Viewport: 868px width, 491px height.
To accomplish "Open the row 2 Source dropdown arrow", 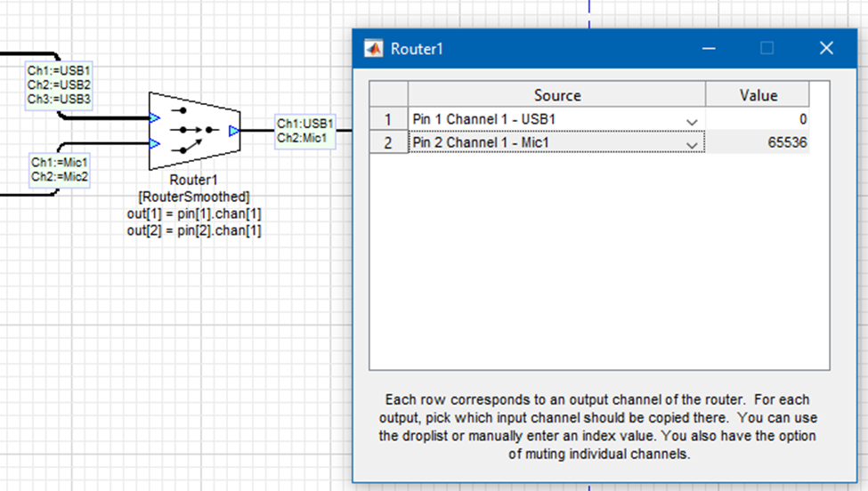I will [692, 143].
